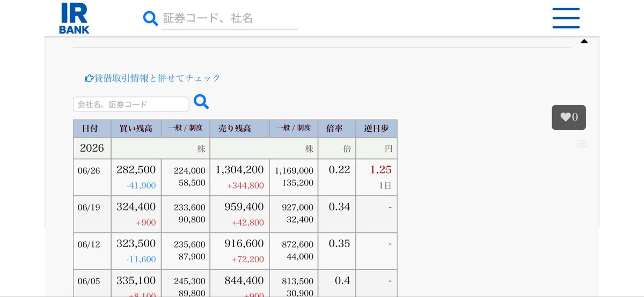Click the -11,600 change value
Screen dimensions: 644x297
coord(142,259)
